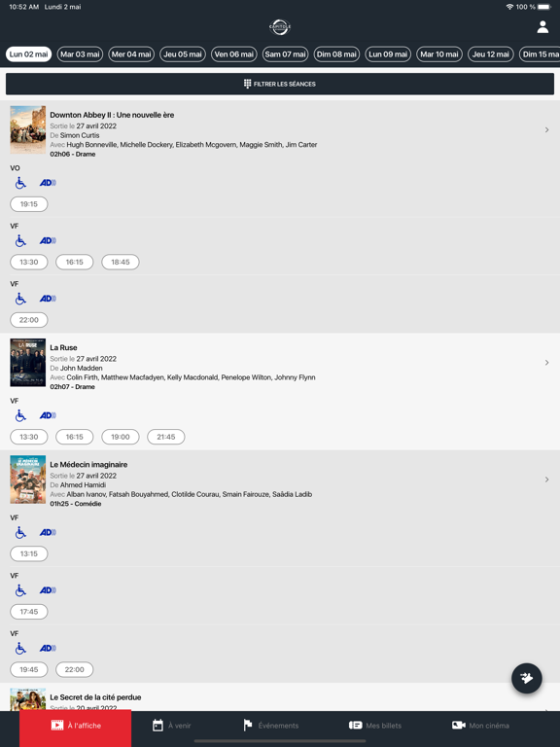560x747 pixels.
Task: Select date Mar 03 mai
Action: coord(80,54)
